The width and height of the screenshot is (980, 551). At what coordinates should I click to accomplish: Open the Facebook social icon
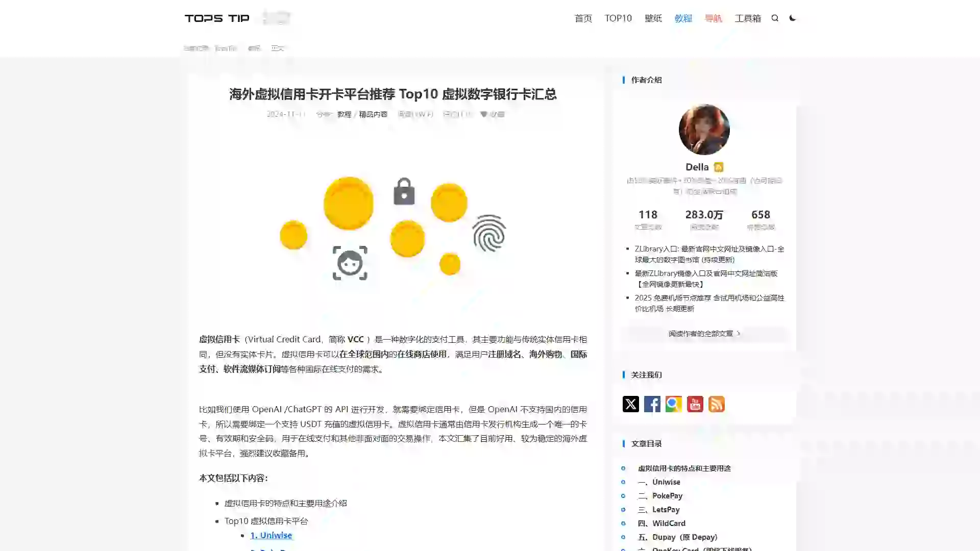point(652,404)
